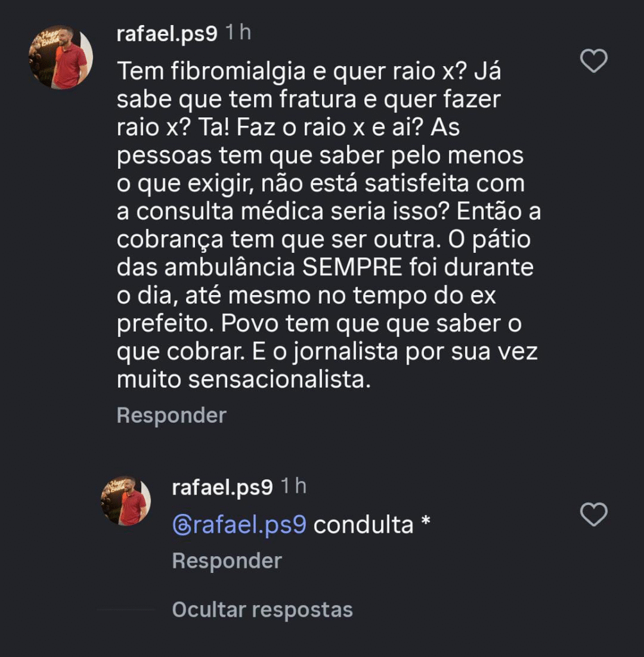Screen dimensions: 644x657
Task: Tap rafael.ps9 username above the reply
Action: pyautogui.click(x=222, y=488)
